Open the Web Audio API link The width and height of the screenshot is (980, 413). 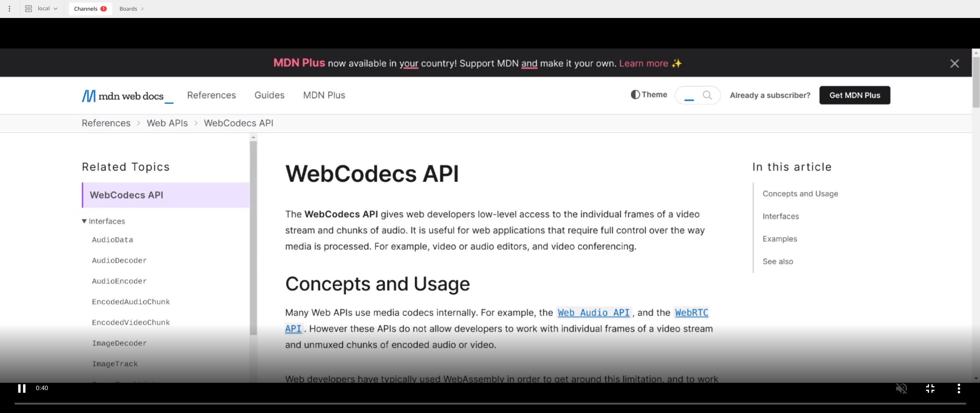[x=593, y=312]
